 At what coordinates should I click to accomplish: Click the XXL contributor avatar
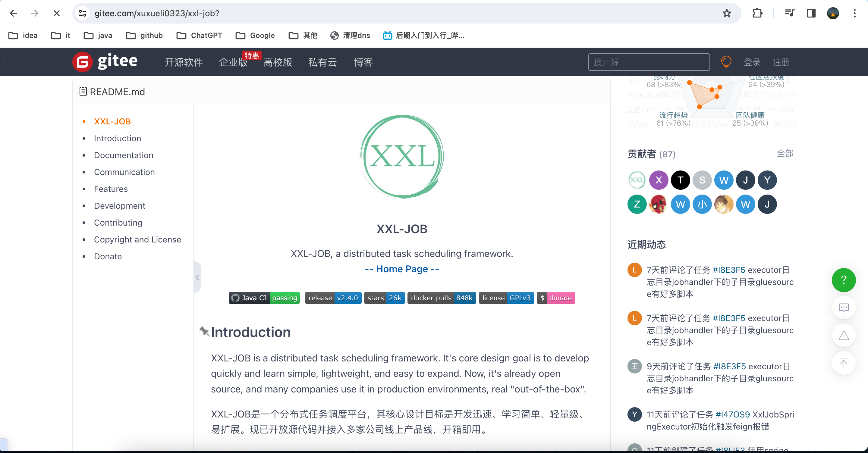point(637,180)
